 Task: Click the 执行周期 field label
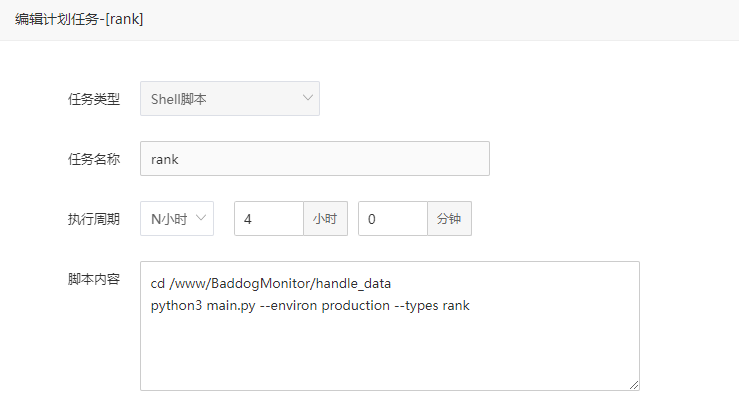coord(94,219)
